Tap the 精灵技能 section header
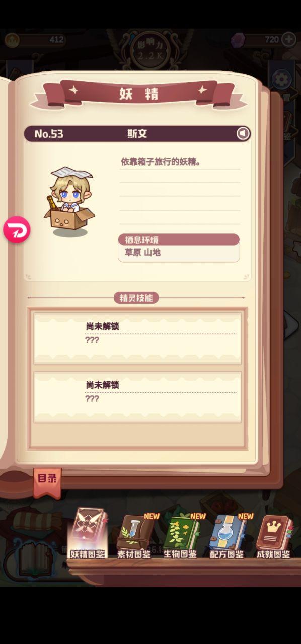Screen dimensions: 301x644 pos(136,298)
